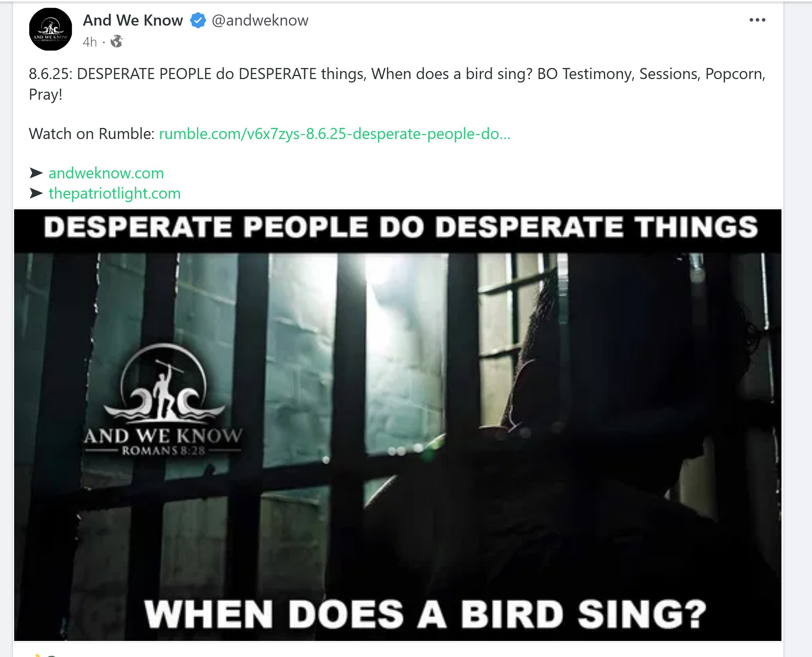Click the globe public visibility icon
Image resolution: width=812 pixels, height=657 pixels.
tap(117, 41)
